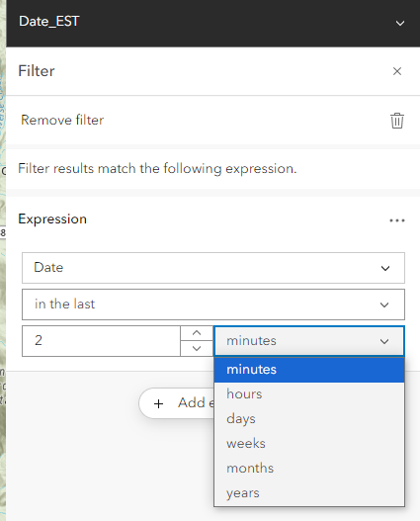Open the Date field dropdown
Screen dimensions: 420x521
(x=213, y=268)
